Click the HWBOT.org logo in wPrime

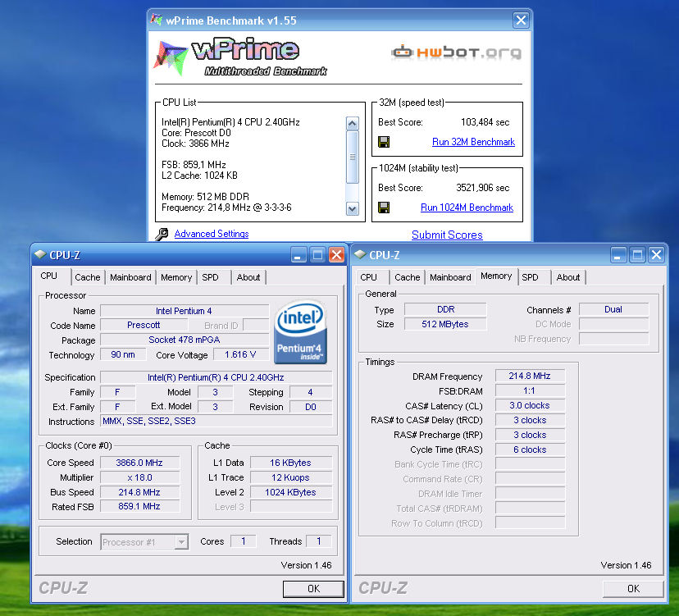click(x=457, y=52)
